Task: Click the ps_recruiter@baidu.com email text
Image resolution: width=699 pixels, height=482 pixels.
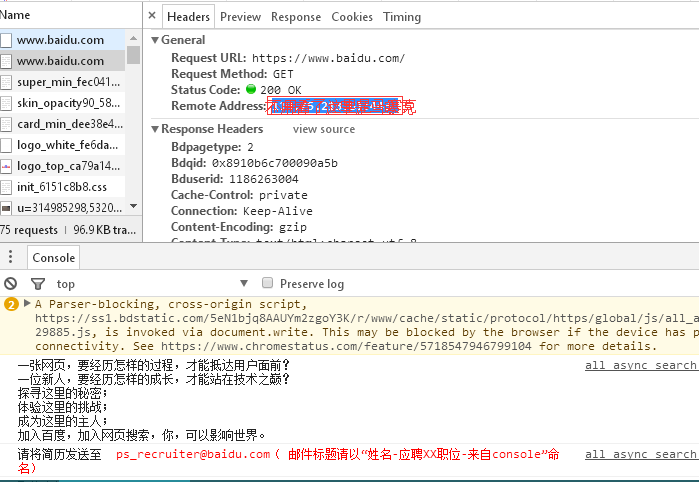Action: [x=193, y=454]
